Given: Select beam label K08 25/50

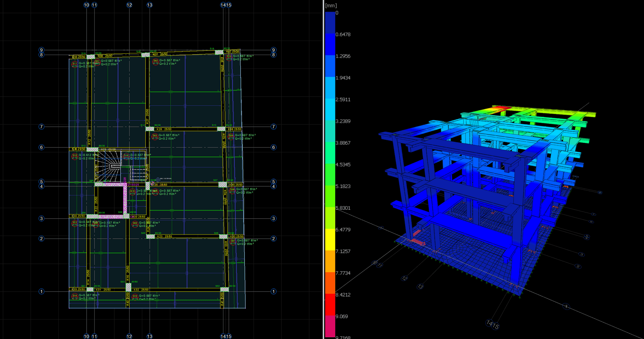Looking at the screenshot, I should pyautogui.click(x=105, y=56).
